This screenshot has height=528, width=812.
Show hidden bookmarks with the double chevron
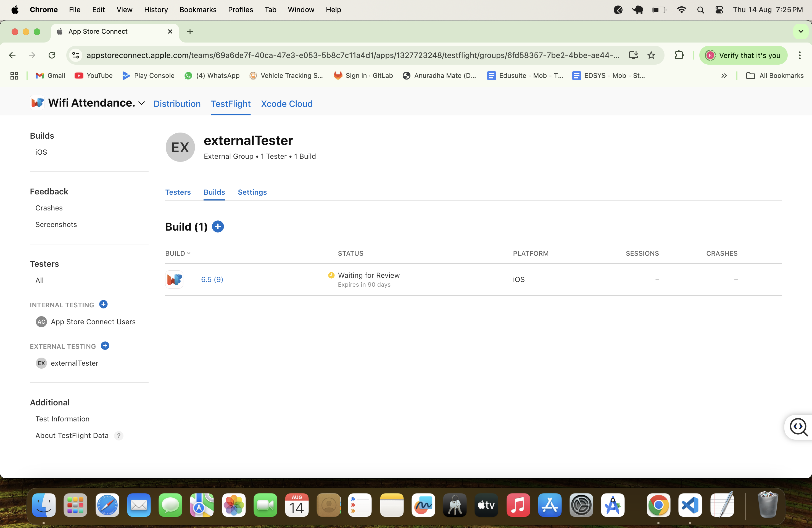click(x=724, y=76)
